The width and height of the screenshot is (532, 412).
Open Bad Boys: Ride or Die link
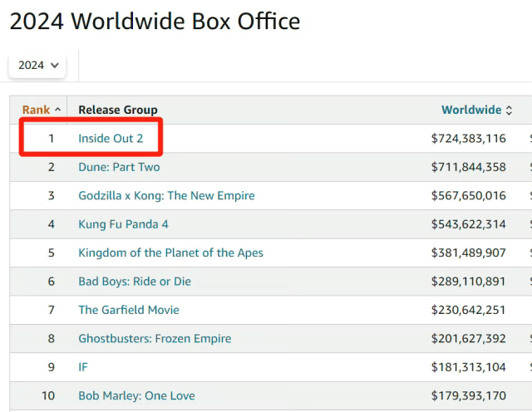click(135, 282)
